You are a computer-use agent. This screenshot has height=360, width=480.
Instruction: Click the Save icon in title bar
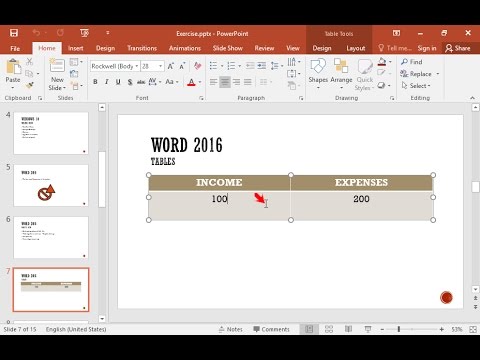14,33
